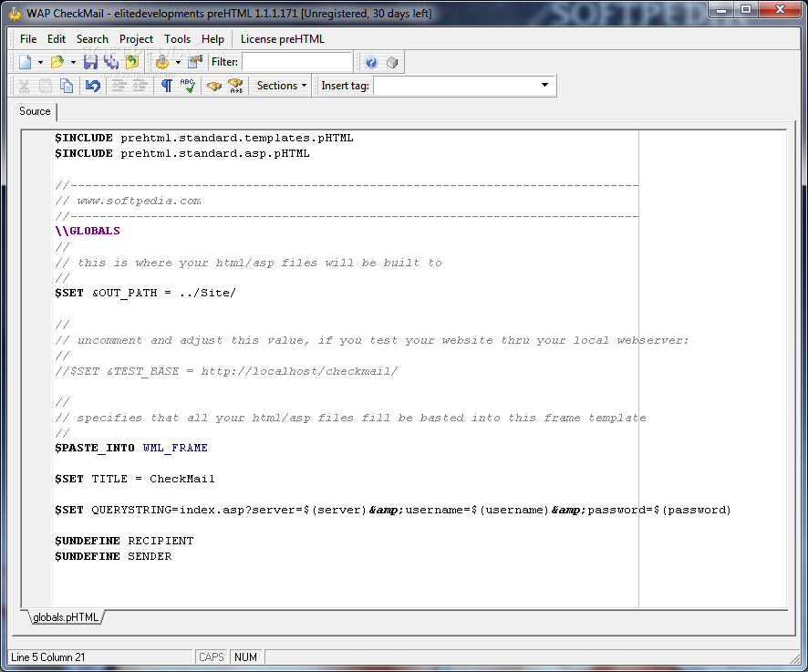
Task: Click the project properties hand icon
Action: pyautogui.click(x=195, y=62)
